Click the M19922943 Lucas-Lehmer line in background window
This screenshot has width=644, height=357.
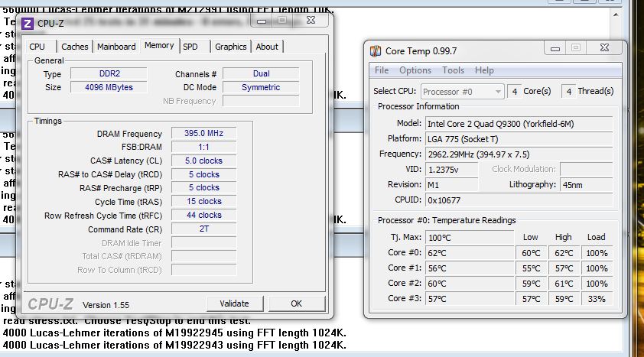coord(174,345)
